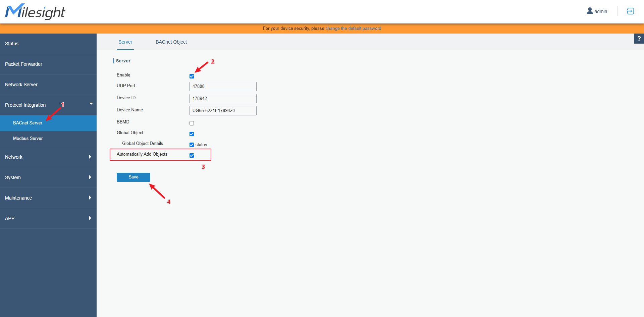Click the Network label in sidebar
The height and width of the screenshot is (317, 644).
[x=14, y=157]
